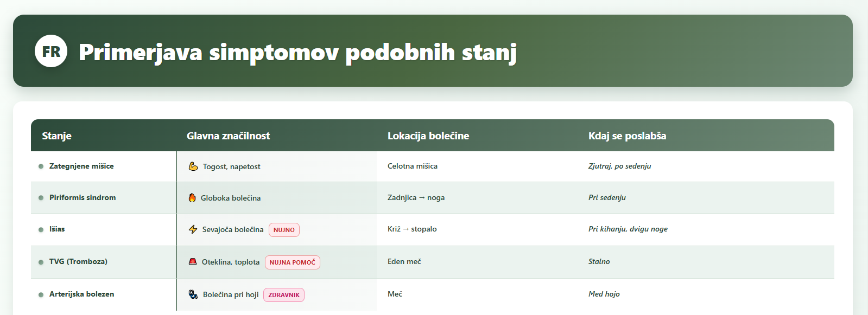Click the bullet dot next to Piriformis sindrom
The width and height of the screenshot is (868, 315).
tap(41, 198)
